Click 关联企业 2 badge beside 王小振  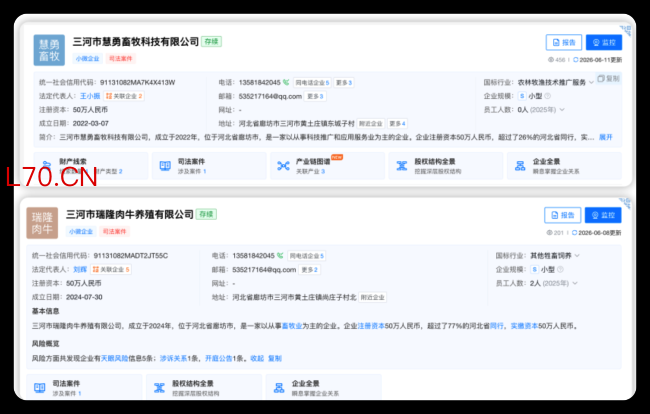(124, 96)
